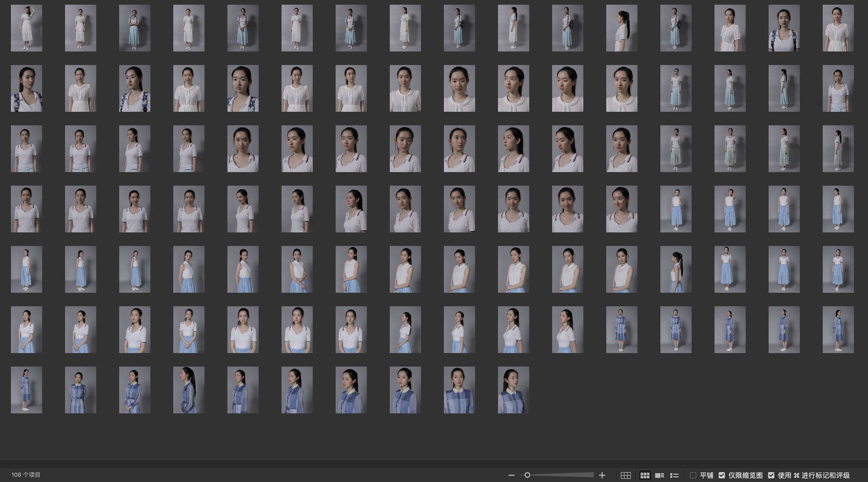Click the plus button to enlarge thumbnails
868x482 pixels.
(x=602, y=475)
